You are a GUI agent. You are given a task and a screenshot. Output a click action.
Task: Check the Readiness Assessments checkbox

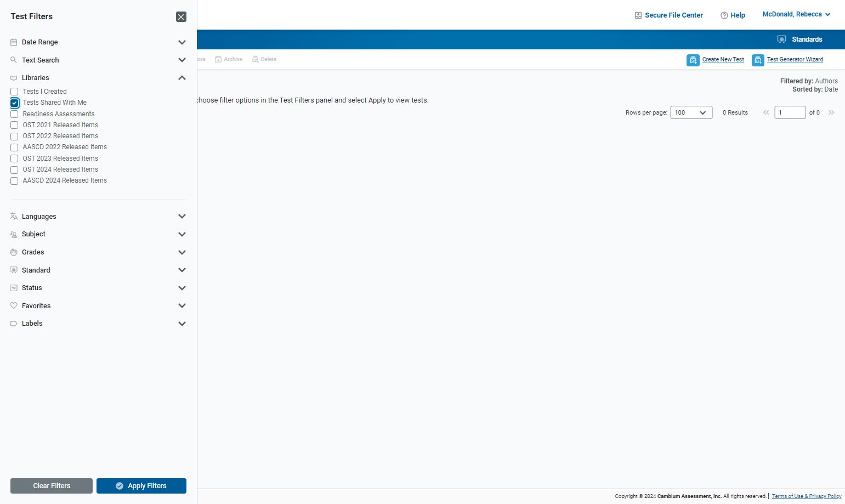pyautogui.click(x=14, y=114)
